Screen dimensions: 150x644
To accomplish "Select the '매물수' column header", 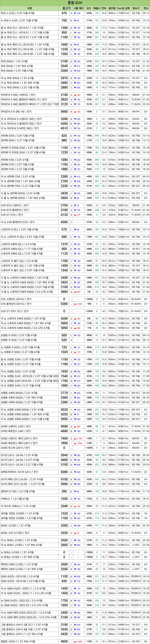I will click(x=97, y=8).
